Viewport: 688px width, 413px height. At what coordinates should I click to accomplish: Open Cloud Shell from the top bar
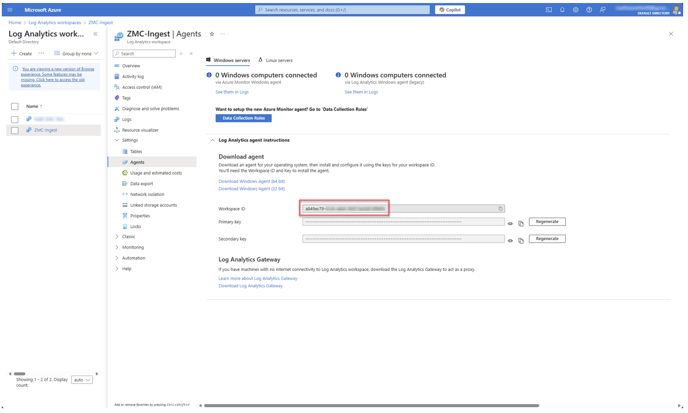[x=548, y=10]
